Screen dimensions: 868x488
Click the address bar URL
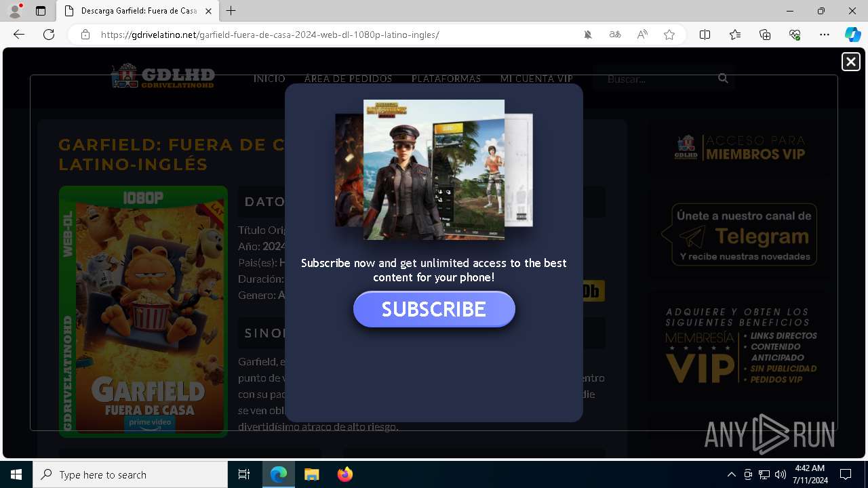(270, 35)
